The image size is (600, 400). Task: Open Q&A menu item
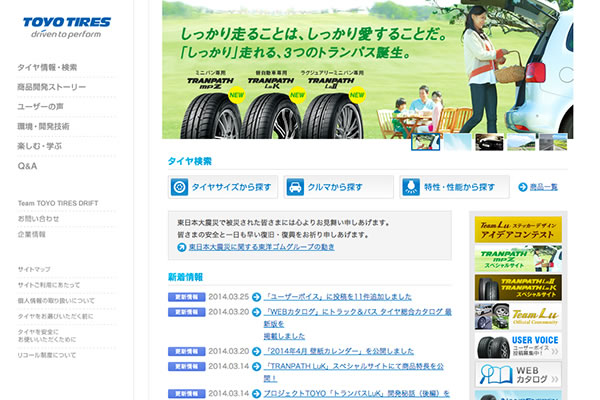click(x=28, y=166)
